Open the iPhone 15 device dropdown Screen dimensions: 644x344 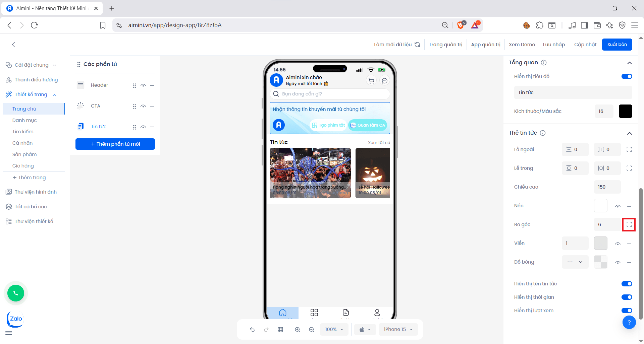398,329
